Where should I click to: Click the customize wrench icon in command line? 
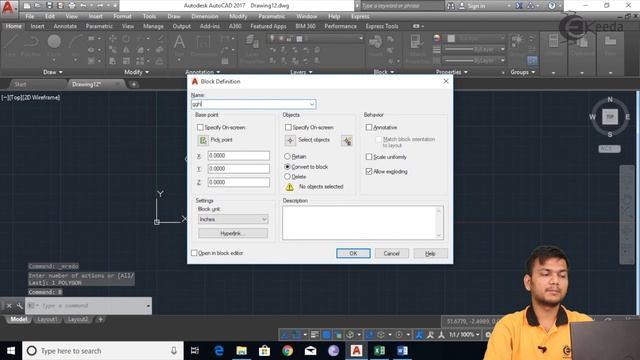[19, 306]
